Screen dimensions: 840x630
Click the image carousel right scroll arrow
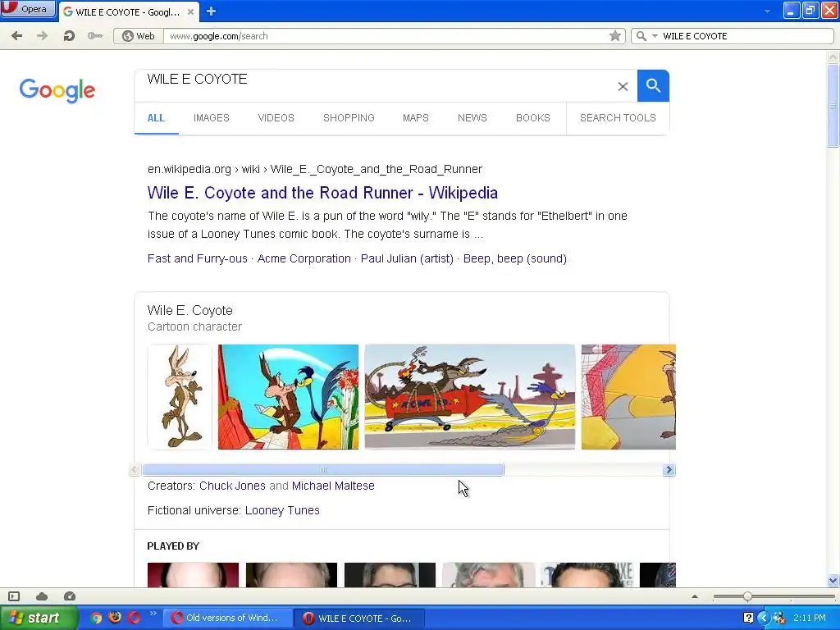tap(669, 470)
